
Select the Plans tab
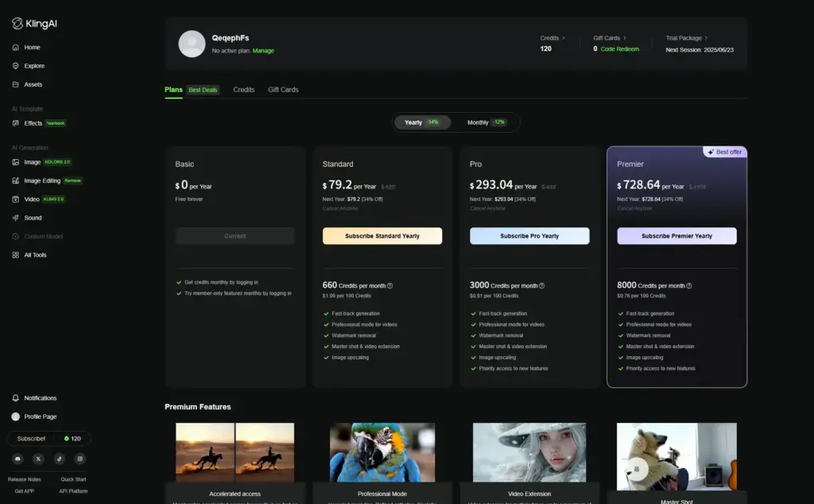pyautogui.click(x=173, y=90)
